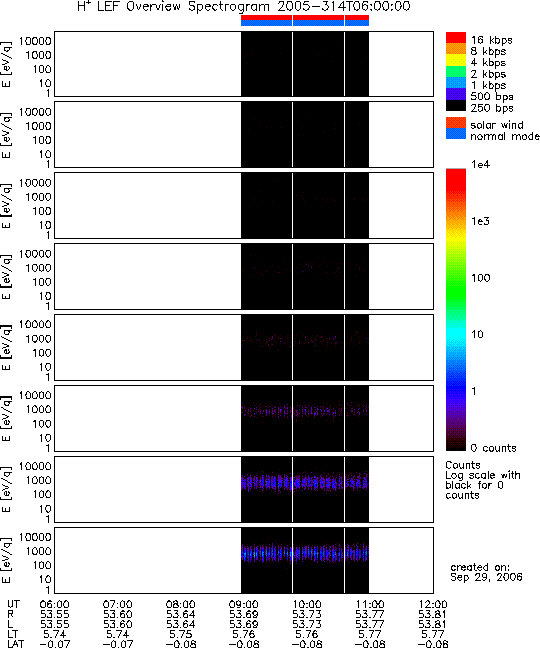540x648 pixels.
Task: Click the '1e4' color bar label
Action: tap(481, 164)
